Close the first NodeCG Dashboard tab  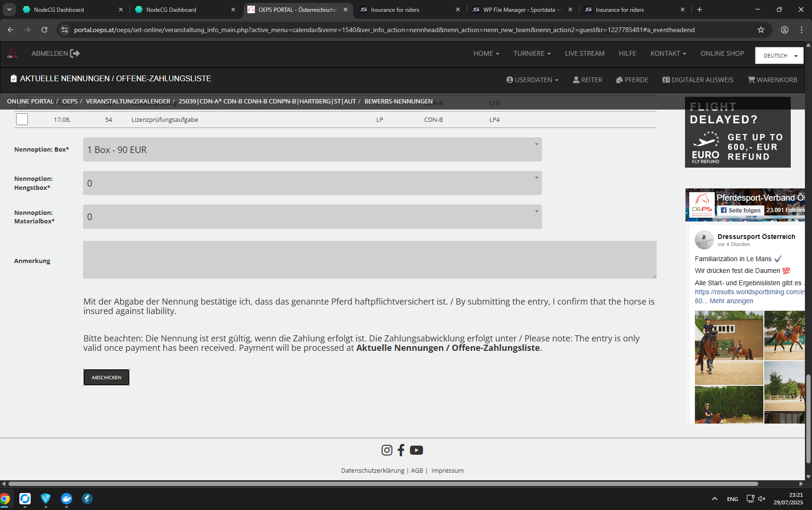click(x=121, y=9)
